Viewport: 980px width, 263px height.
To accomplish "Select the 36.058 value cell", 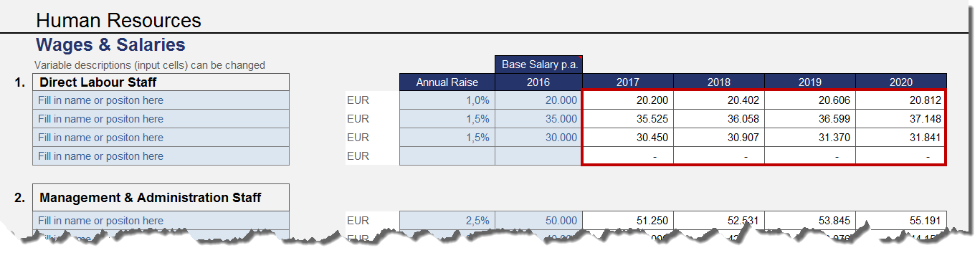I will tap(719, 119).
